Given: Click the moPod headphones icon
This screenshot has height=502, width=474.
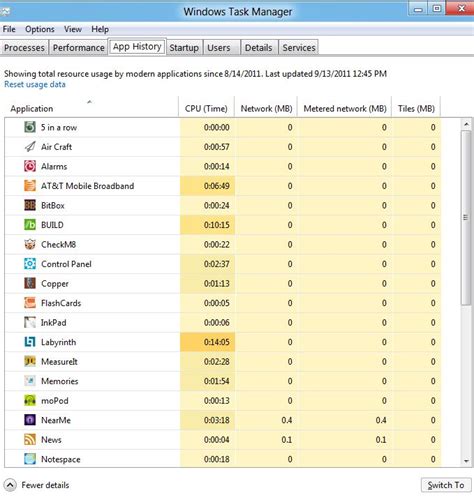Looking at the screenshot, I should point(30,401).
